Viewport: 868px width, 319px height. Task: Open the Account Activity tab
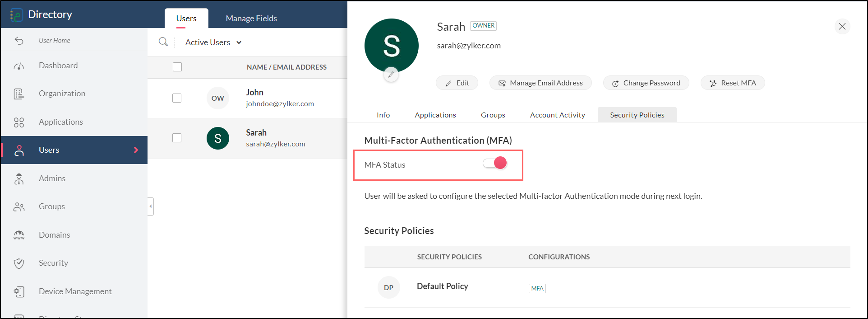[557, 115]
